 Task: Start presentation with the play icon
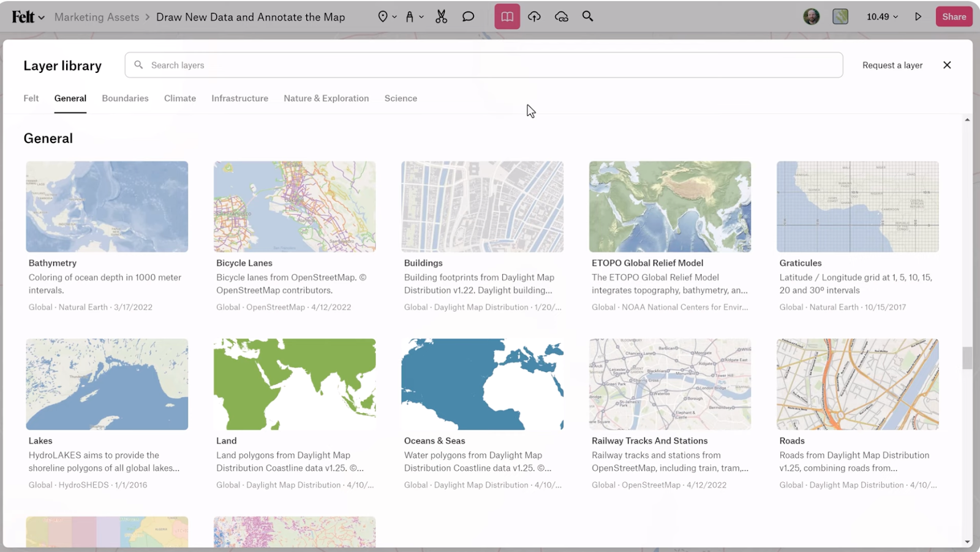click(918, 17)
